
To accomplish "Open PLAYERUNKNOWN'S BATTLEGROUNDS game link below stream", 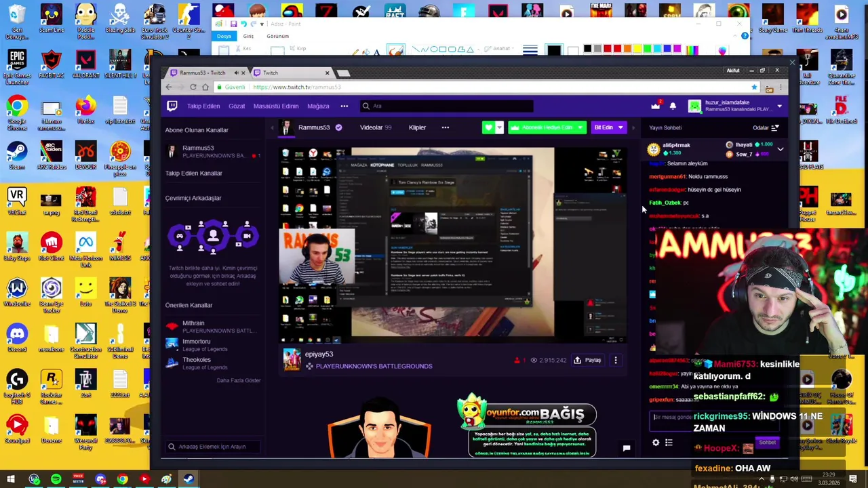I will [x=374, y=366].
